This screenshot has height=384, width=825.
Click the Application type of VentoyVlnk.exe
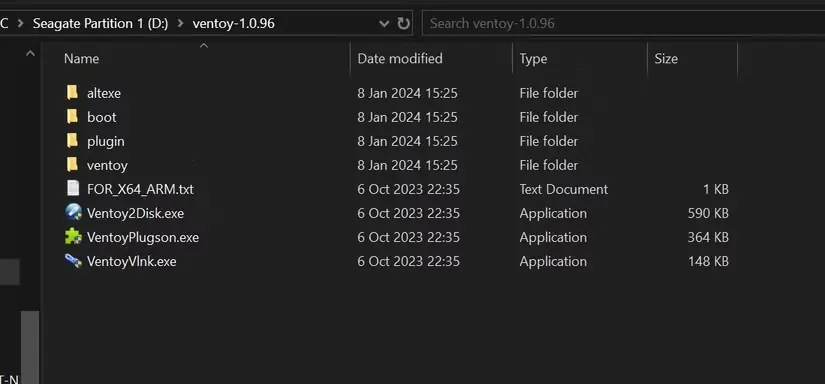553,261
